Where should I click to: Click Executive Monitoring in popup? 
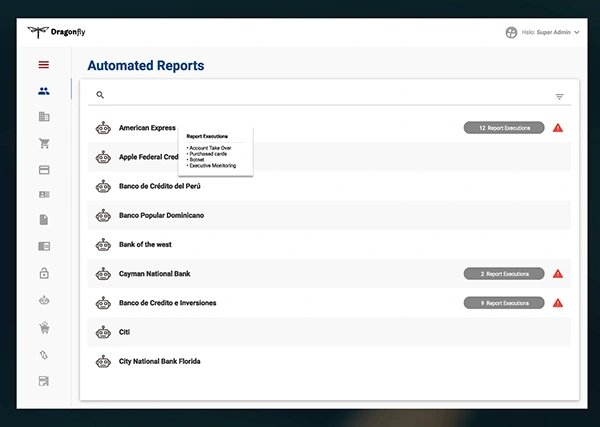coord(211,166)
